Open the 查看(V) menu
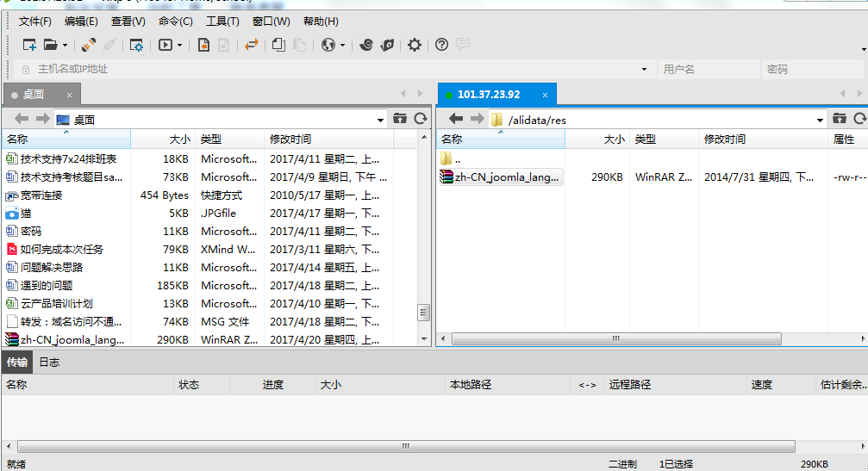The height and width of the screenshot is (471, 868). click(x=128, y=22)
